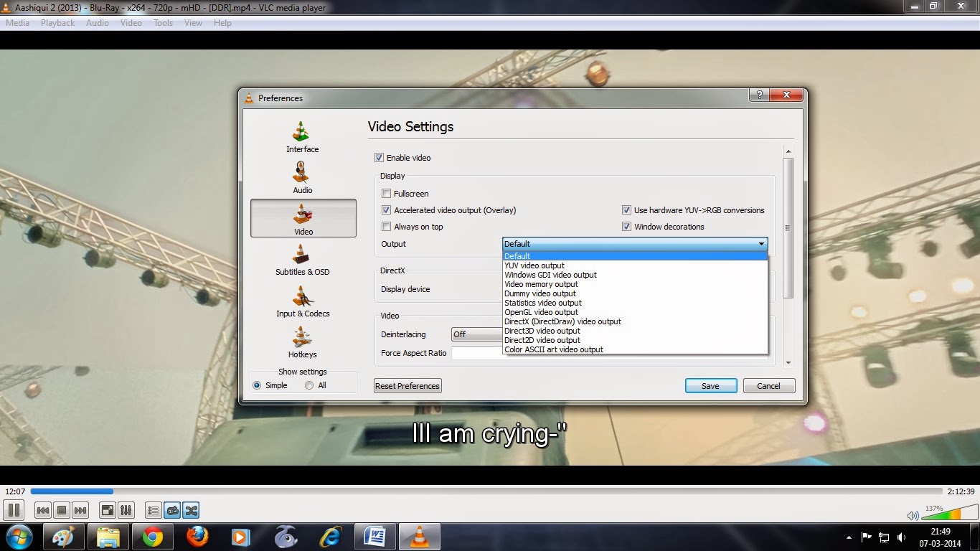This screenshot has width=980, height=551.
Task: Click the Reset Preferences button
Action: 407,386
